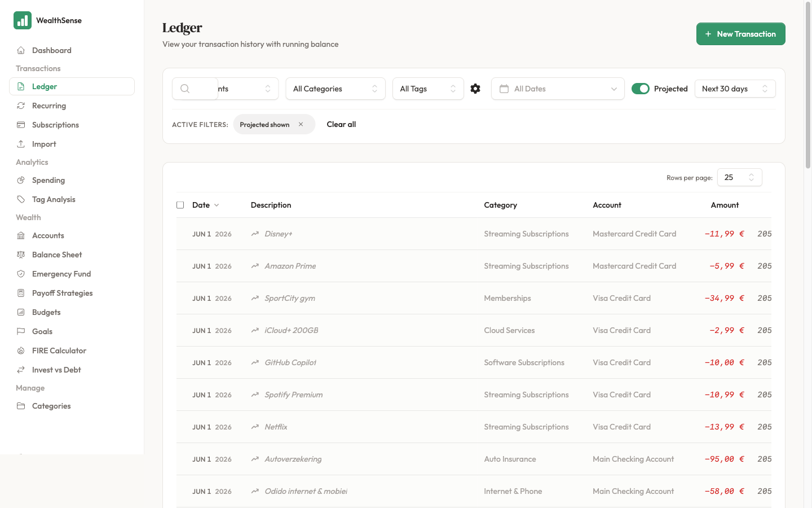This screenshot has height=508, width=812.
Task: Click the page vertical scrollbar
Action: 807,85
